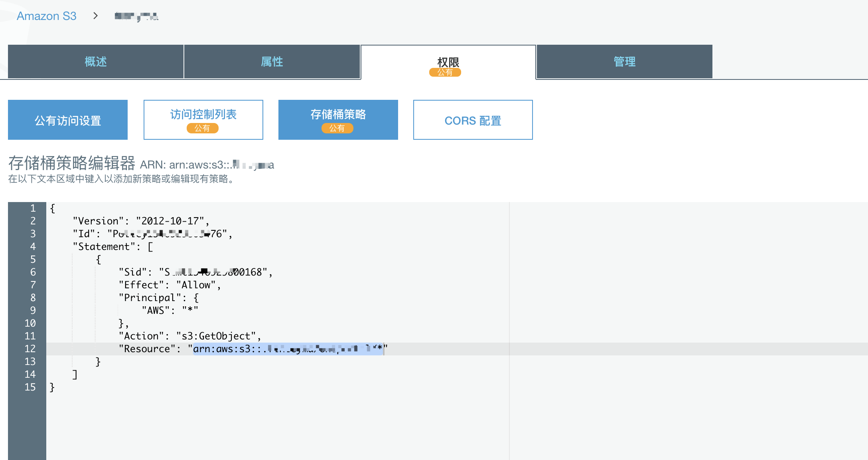Open CORS 配置 section
The height and width of the screenshot is (460, 868).
(473, 120)
